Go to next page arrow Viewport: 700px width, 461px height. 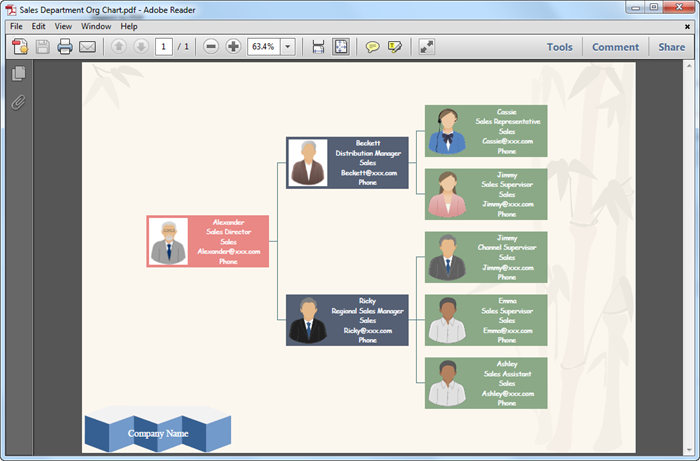coord(141,46)
